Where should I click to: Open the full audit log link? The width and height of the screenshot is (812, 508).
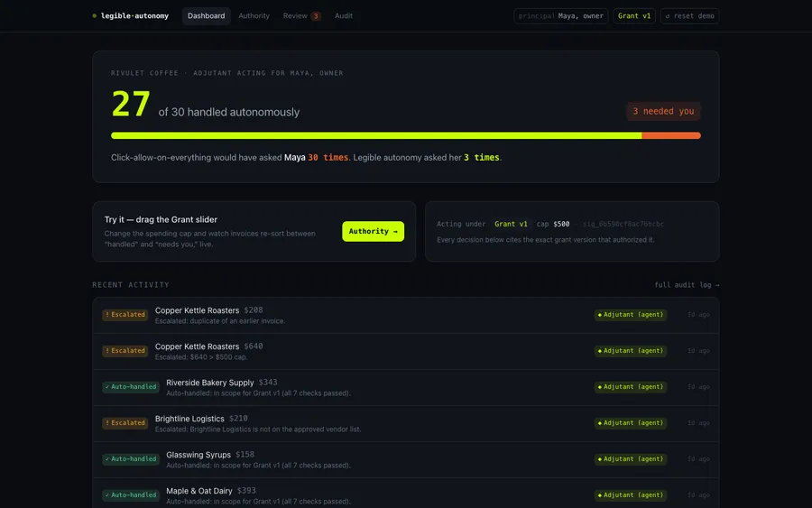click(x=687, y=285)
